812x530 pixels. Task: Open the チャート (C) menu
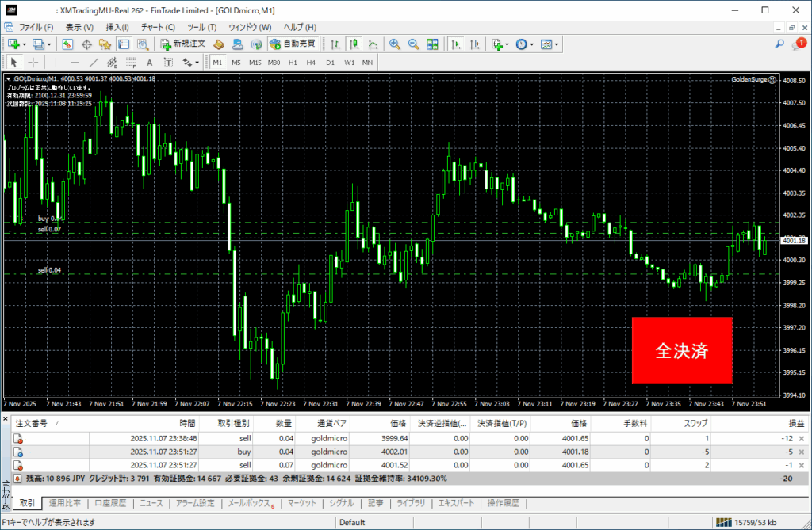(158, 27)
